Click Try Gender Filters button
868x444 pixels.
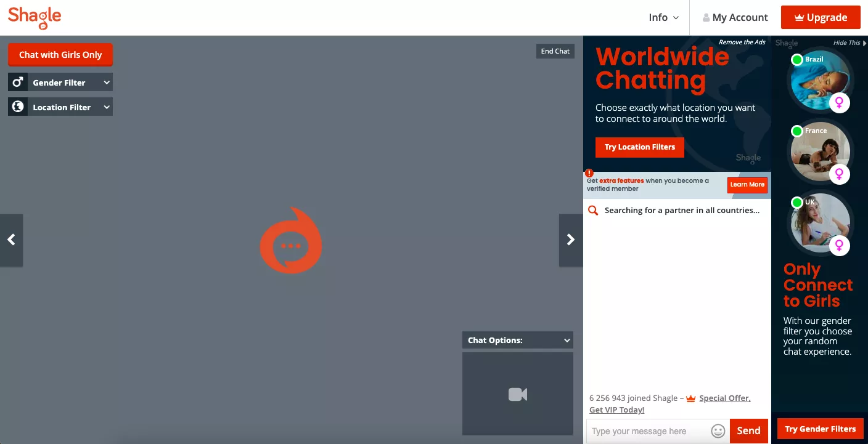coord(821,429)
